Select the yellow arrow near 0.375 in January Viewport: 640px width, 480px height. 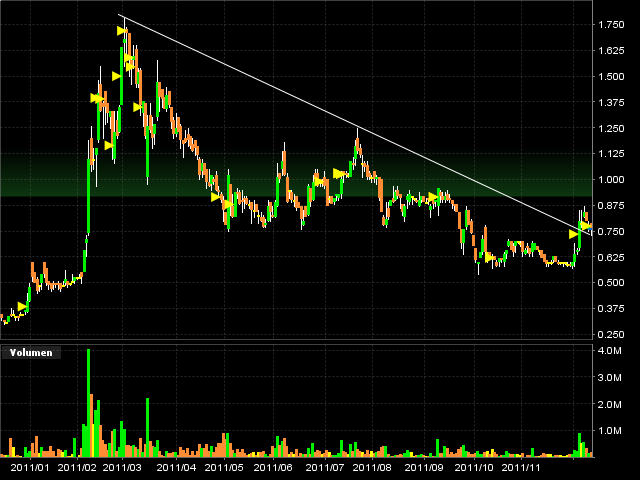pyautogui.click(x=23, y=306)
